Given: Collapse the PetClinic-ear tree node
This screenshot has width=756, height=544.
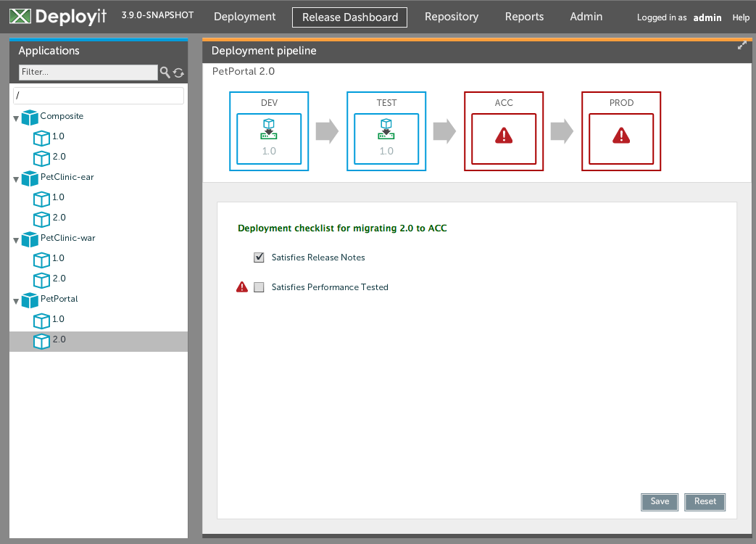Looking at the screenshot, I should (16, 179).
